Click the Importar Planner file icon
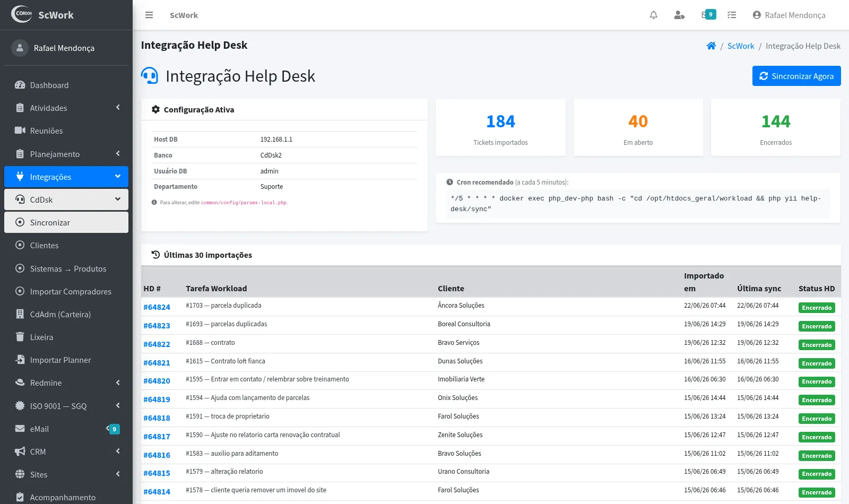 click(20, 360)
